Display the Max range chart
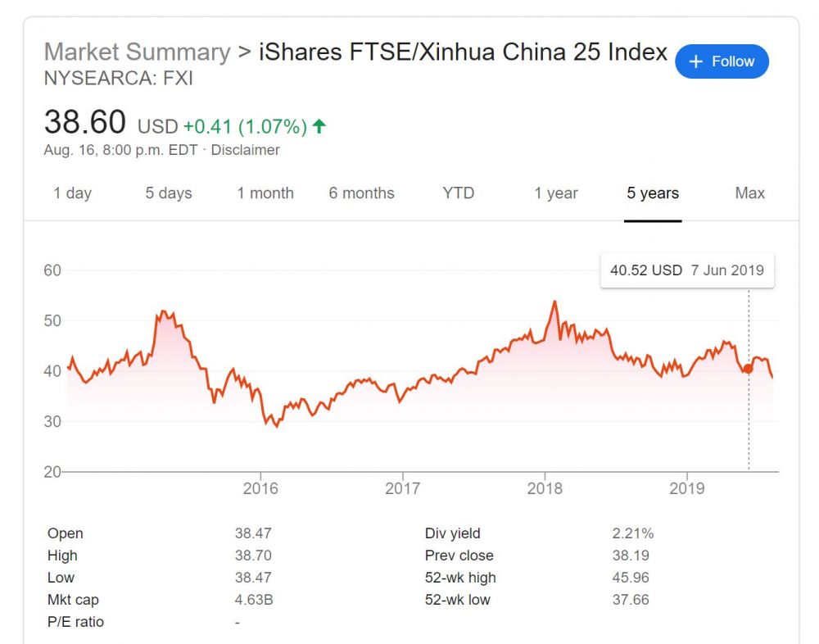 (x=749, y=193)
